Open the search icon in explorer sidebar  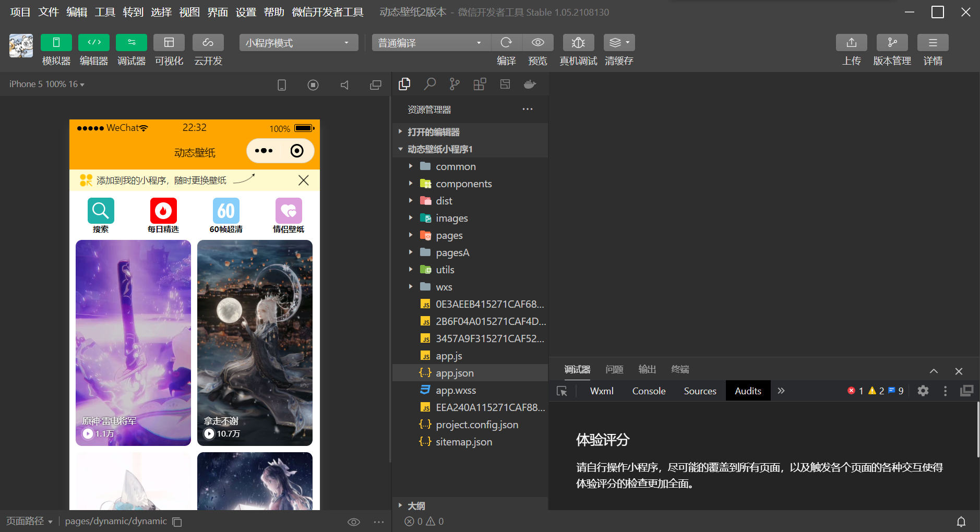429,84
